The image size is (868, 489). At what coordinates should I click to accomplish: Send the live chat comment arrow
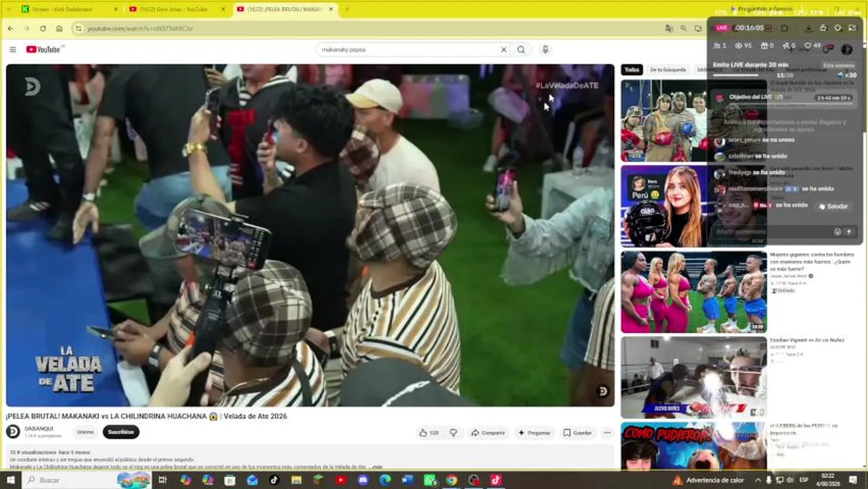coord(848,232)
